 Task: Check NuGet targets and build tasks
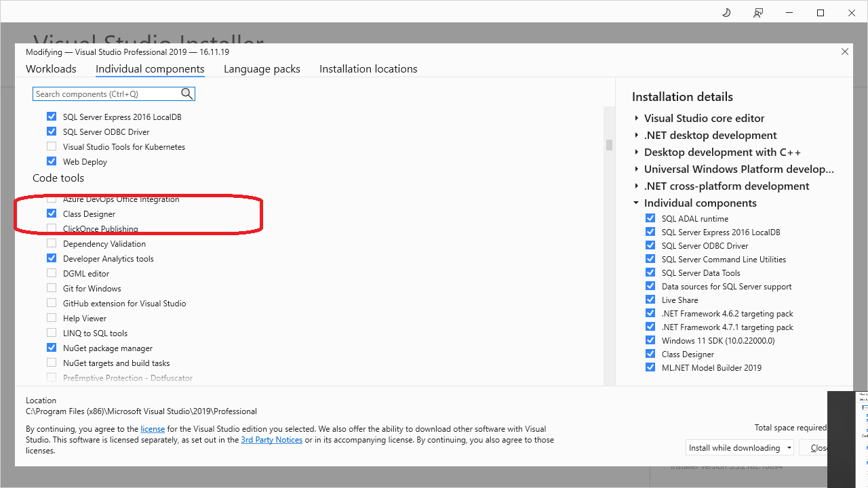pyautogui.click(x=52, y=363)
